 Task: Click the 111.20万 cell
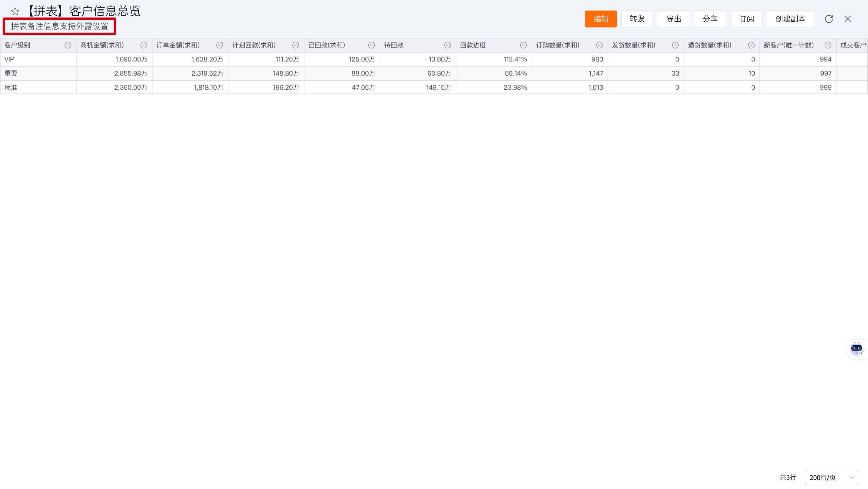(x=266, y=59)
